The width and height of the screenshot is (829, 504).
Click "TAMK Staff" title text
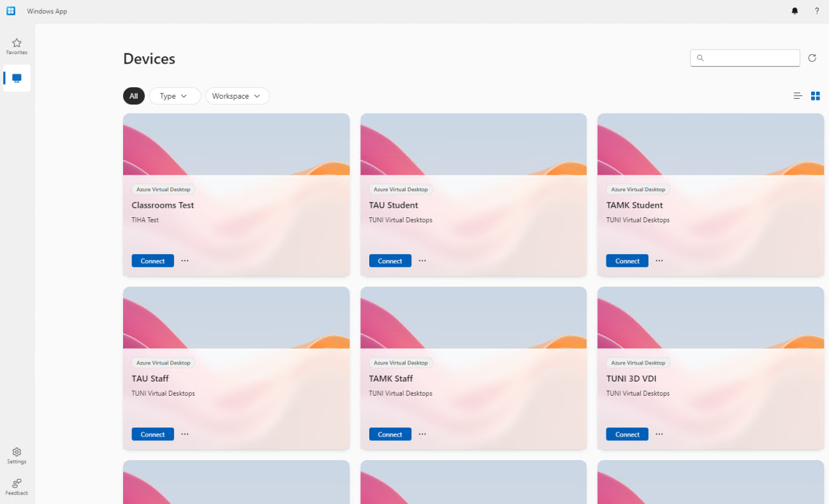point(391,378)
